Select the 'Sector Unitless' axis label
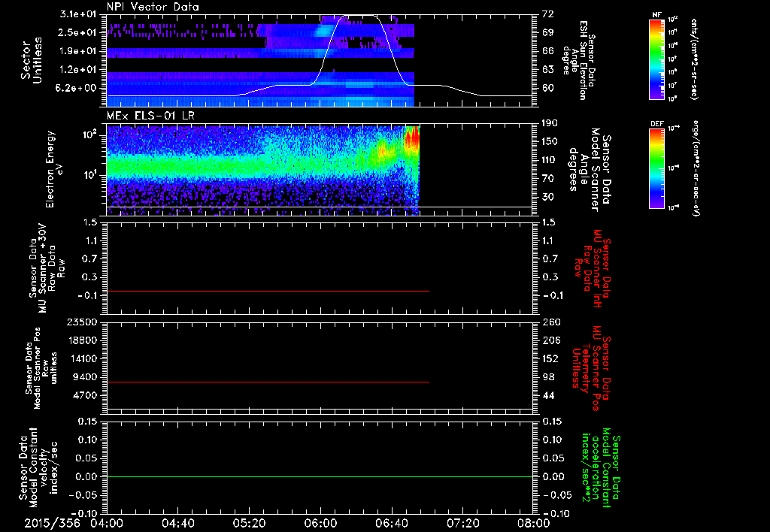The image size is (770, 532). click(x=32, y=60)
